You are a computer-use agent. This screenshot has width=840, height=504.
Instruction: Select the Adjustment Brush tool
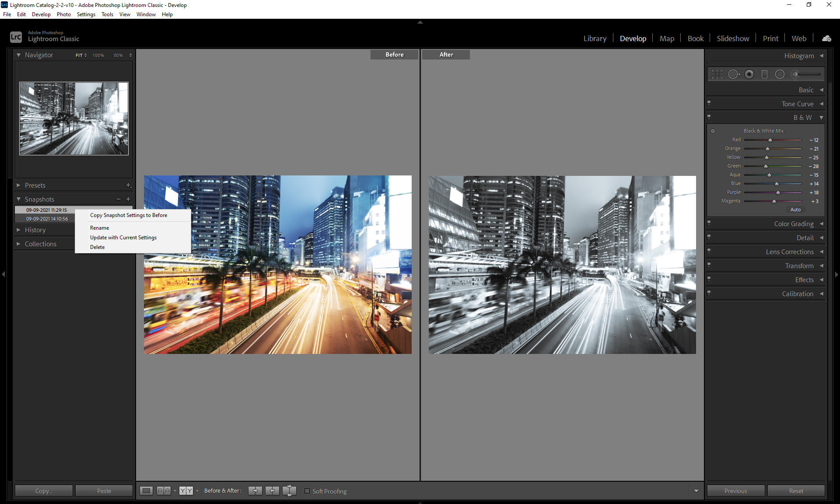(x=795, y=74)
